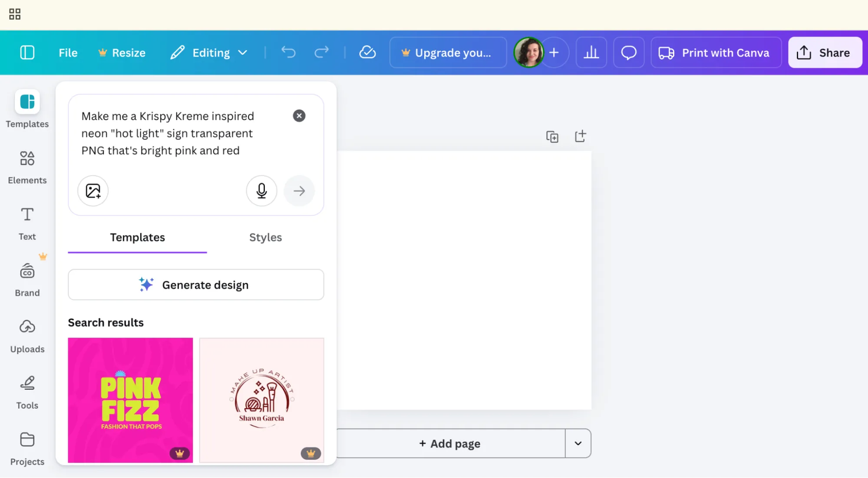Clear the prompt text with X

(x=299, y=116)
